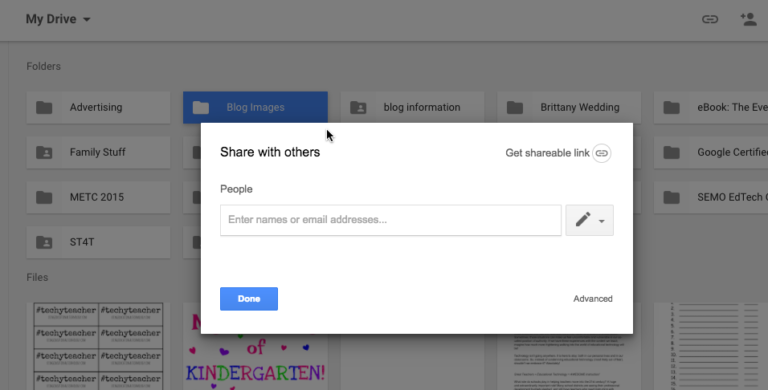Select the blog information shared folder
768x390 pixels.
[x=412, y=107]
